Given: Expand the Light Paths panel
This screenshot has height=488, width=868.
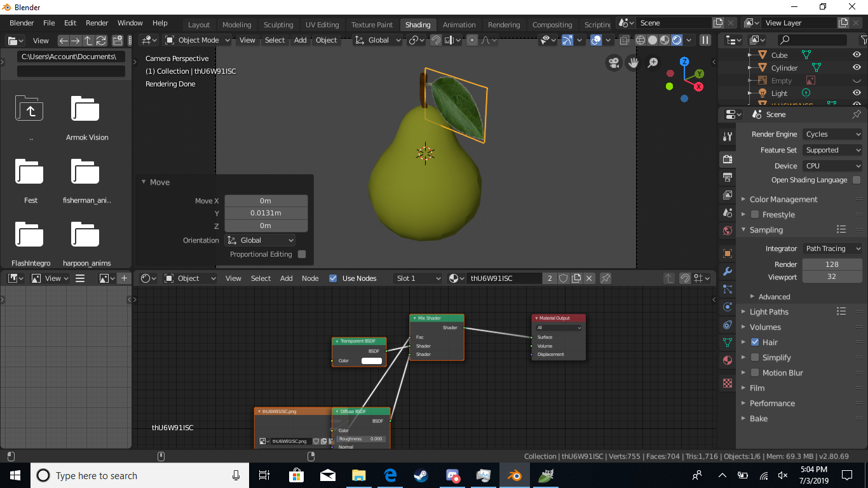Looking at the screenshot, I should [x=768, y=312].
